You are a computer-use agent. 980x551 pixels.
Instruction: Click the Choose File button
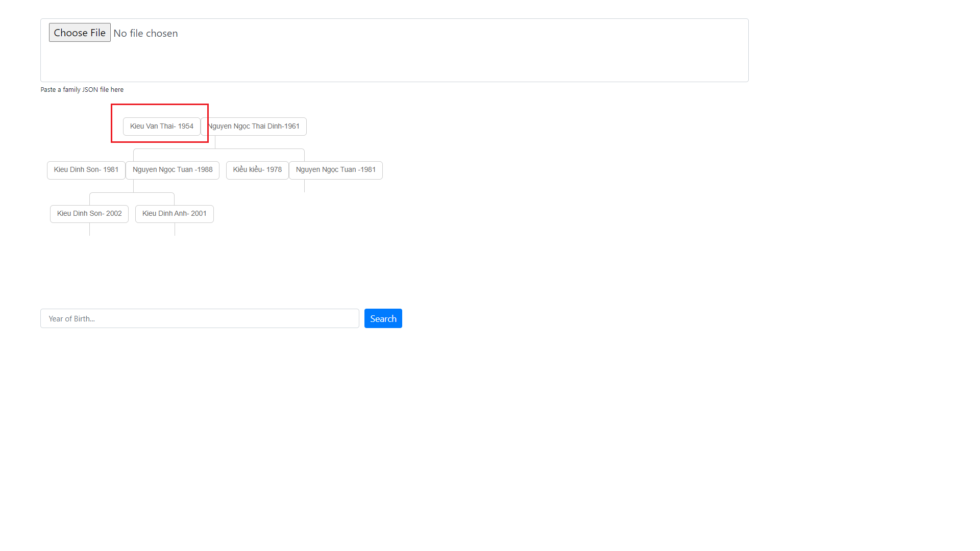click(79, 32)
